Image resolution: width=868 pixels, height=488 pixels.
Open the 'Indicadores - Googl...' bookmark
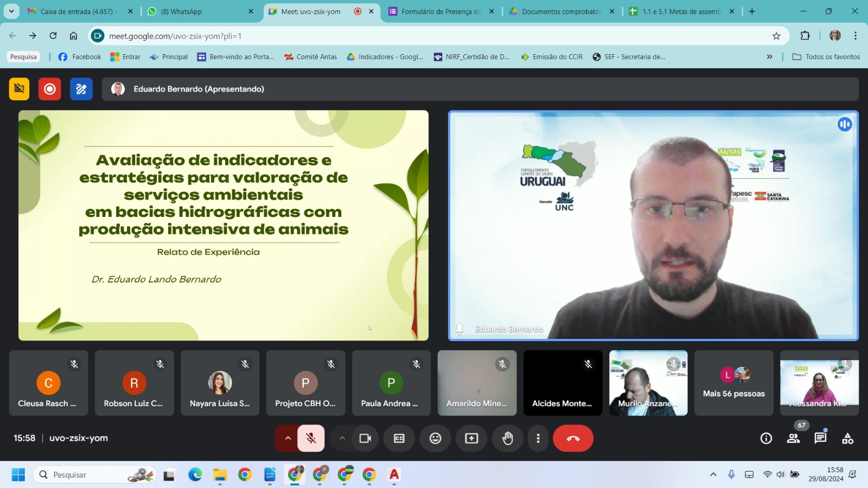(385, 57)
